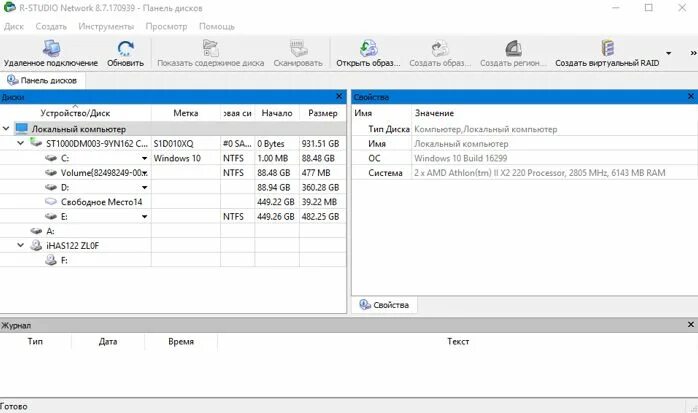Click the F: optical disc icon
This screenshot has width=698, height=413.
[x=51, y=260]
